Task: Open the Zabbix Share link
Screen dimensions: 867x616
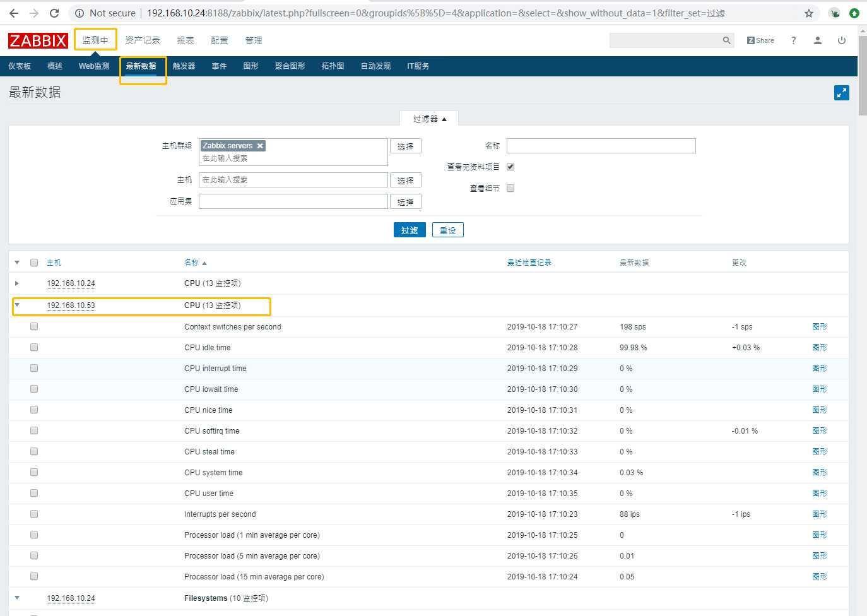Action: [760, 40]
